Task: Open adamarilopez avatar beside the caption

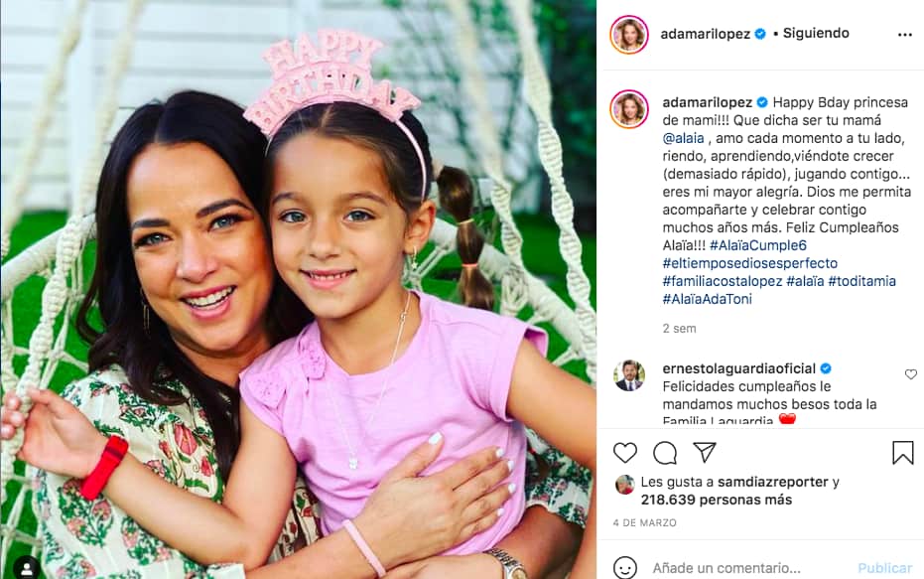Action: tap(629, 109)
